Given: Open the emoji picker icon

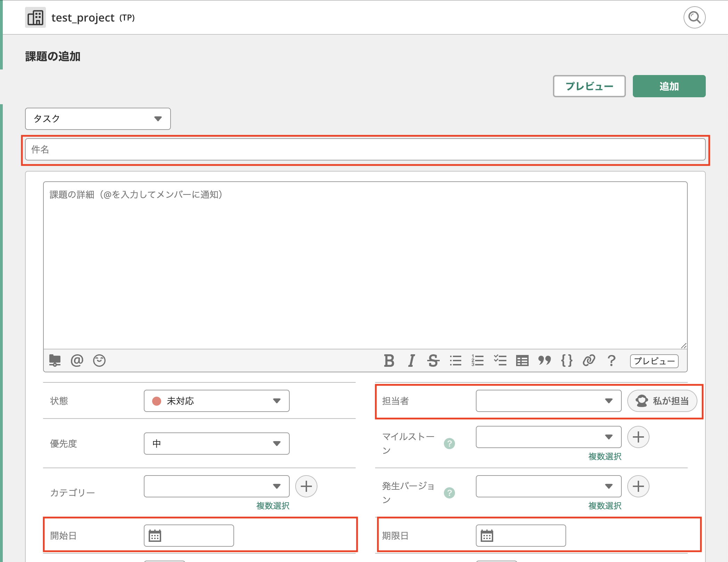Looking at the screenshot, I should (x=99, y=361).
